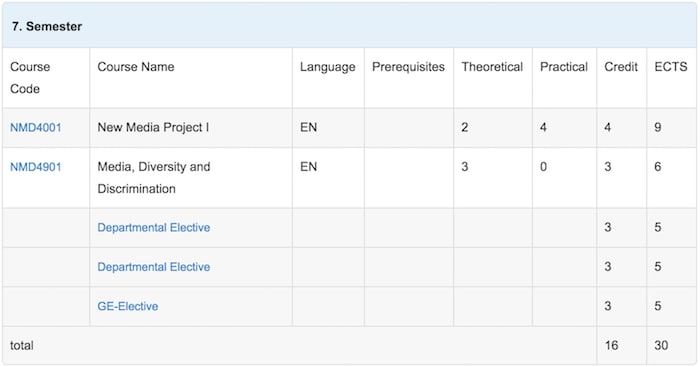
Task: Click the total ECTS value 30
Action: click(x=661, y=346)
